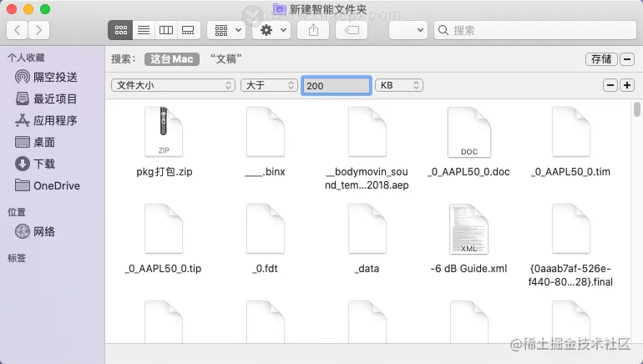Screen dimensions: 643x364
Task: Select the ____.binx file icon
Action: point(266,132)
